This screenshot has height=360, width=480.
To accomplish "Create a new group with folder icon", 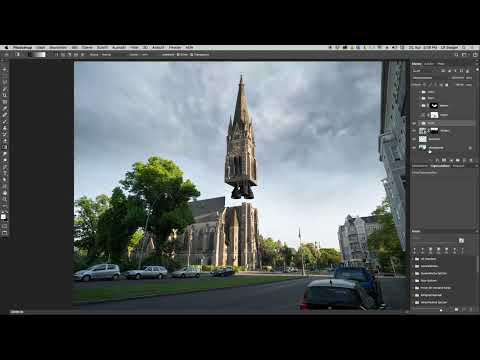I will coord(457,160).
